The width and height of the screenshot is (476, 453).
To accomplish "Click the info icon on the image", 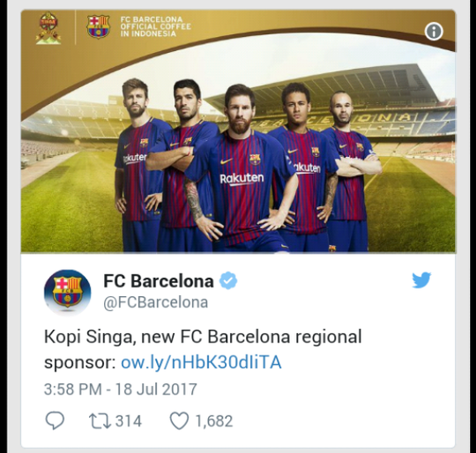I will (x=434, y=32).
